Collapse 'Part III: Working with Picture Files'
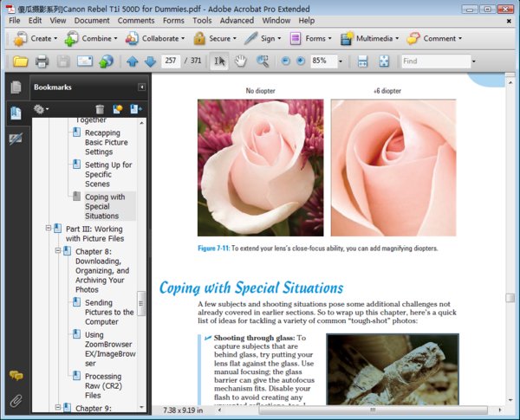 coord(48,228)
